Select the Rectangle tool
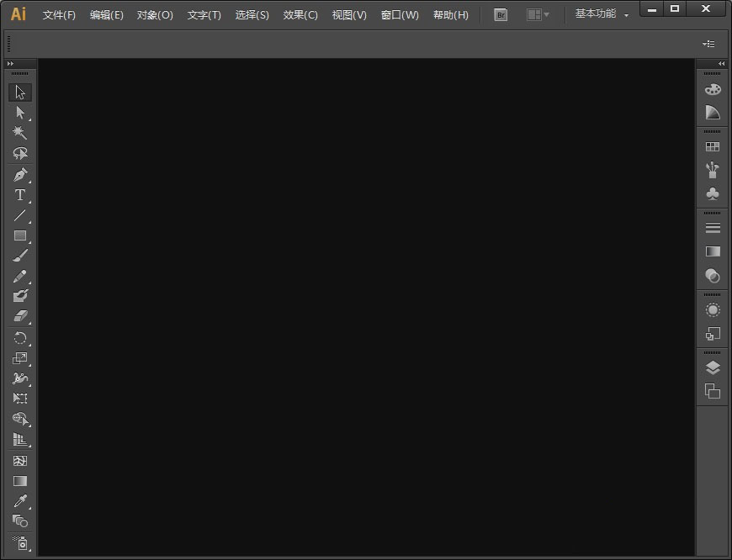This screenshot has width=732, height=560. point(20,236)
